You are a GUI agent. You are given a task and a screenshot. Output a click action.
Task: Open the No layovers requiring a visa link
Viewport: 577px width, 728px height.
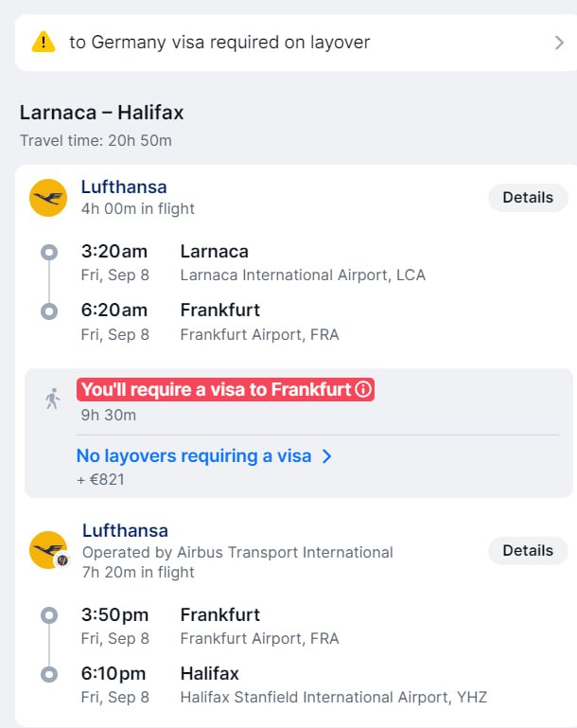tap(194, 456)
